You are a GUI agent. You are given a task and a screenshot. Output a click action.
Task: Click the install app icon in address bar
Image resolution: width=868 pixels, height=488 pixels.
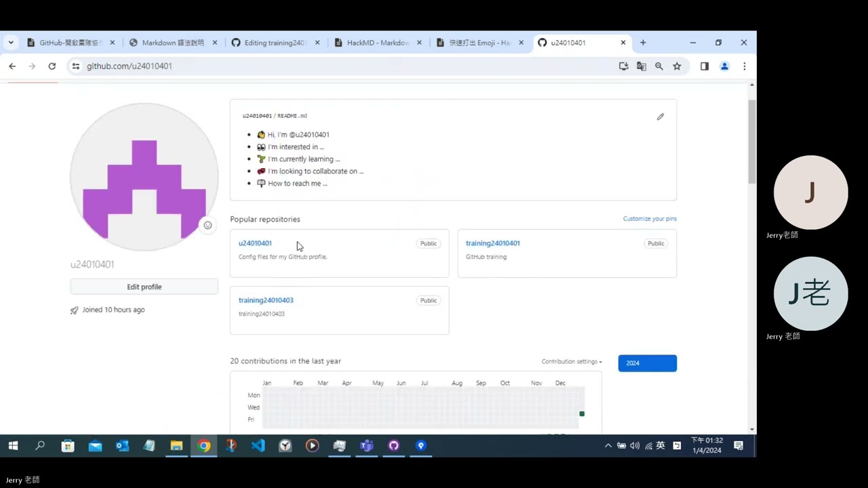click(x=623, y=66)
